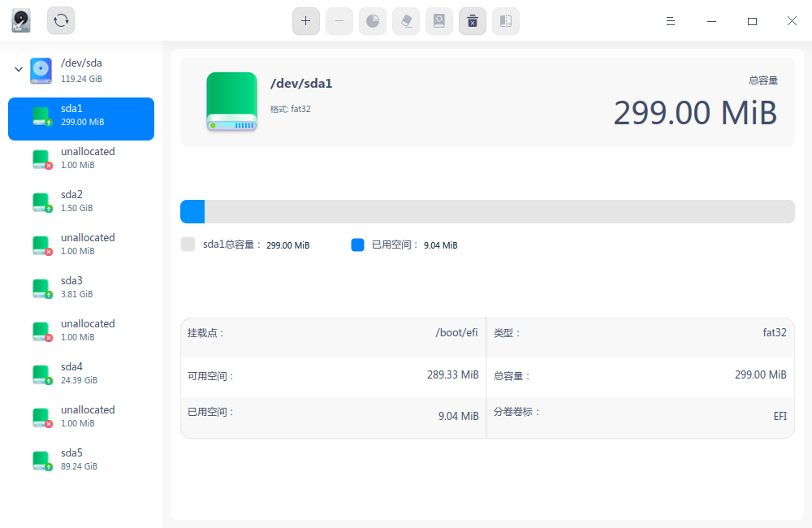Select sda5 at the sidebar bottom
The width and height of the screenshot is (812, 528).
click(x=81, y=459)
